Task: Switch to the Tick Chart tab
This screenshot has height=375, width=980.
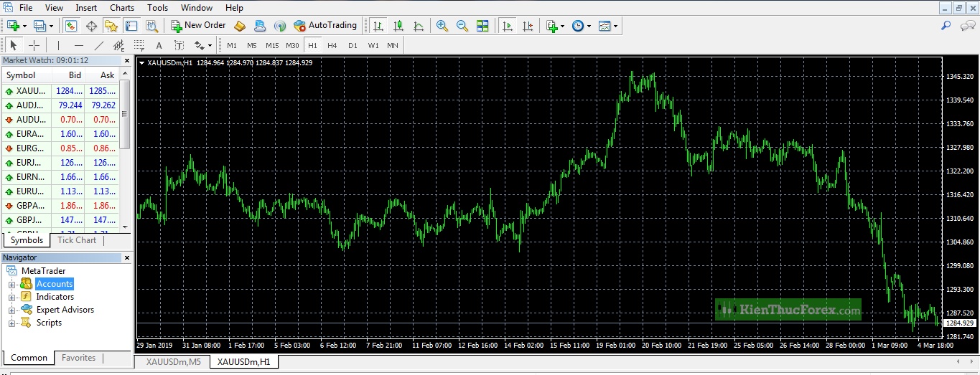Action: [77, 240]
